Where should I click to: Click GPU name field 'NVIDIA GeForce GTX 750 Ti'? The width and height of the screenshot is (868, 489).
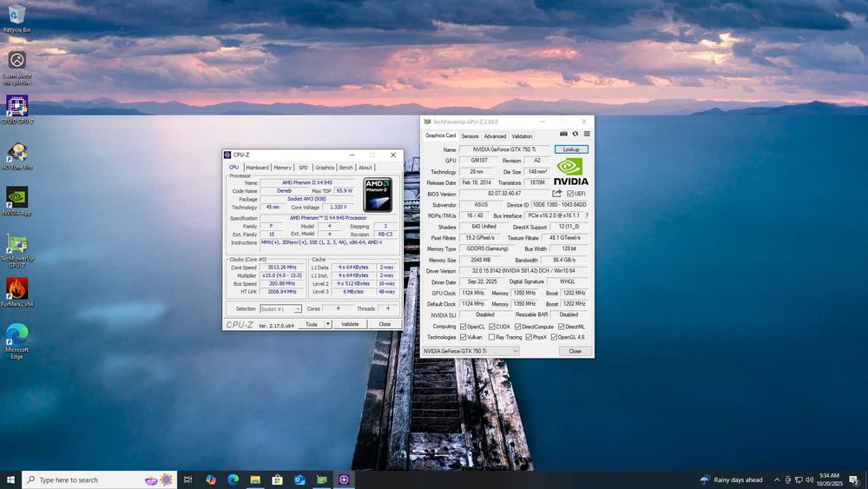click(x=504, y=149)
